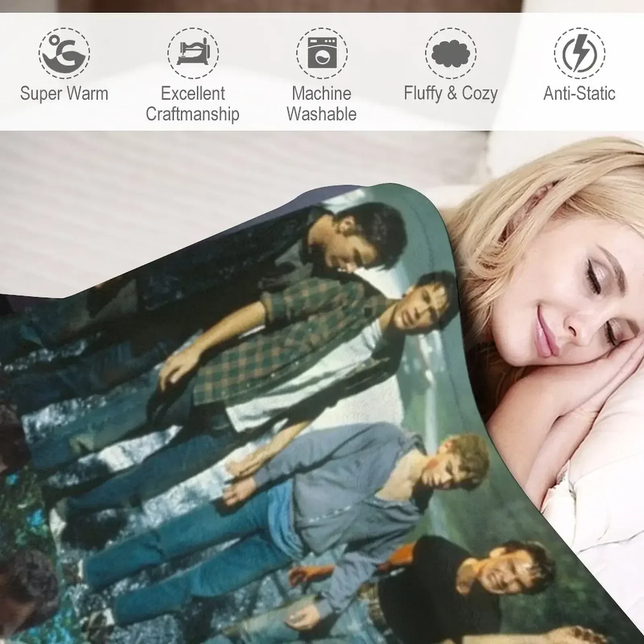
Task: Click the Super Warm wave icon
Action: (64, 53)
